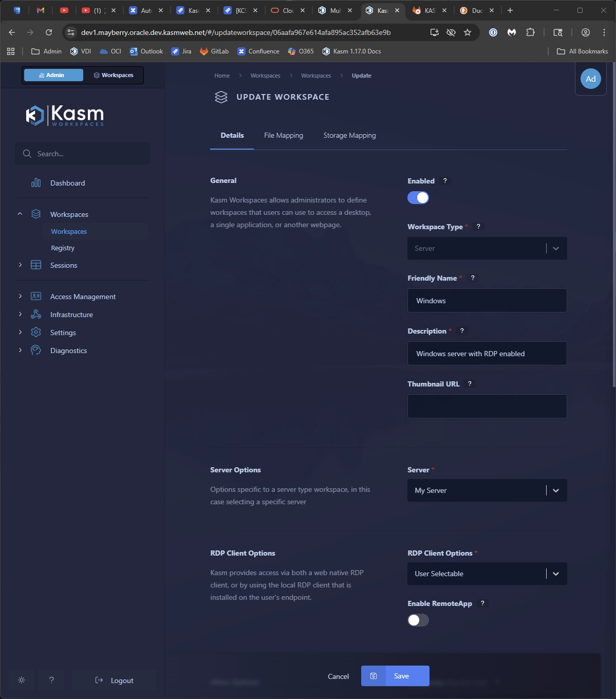Screen dimensions: 616x699
Task: Click the empty Thumbnail URL field
Action: pos(487,407)
